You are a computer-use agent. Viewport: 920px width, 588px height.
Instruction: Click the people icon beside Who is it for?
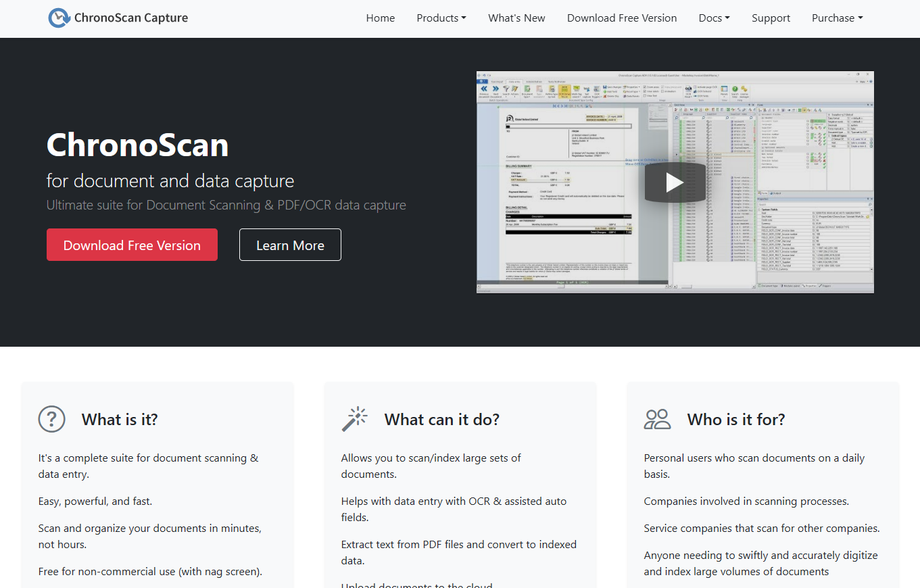pos(657,419)
